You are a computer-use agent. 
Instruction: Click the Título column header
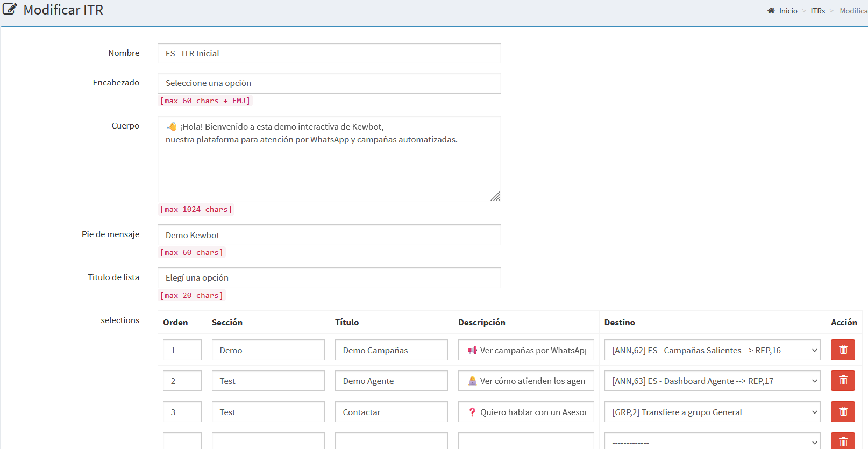pyautogui.click(x=347, y=322)
